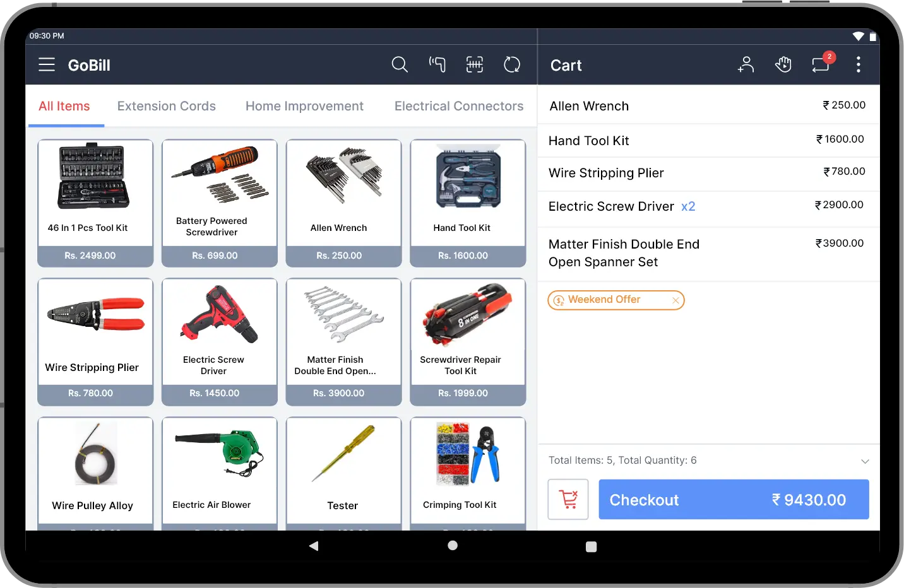Switch to the Extension Cords category

click(x=166, y=106)
